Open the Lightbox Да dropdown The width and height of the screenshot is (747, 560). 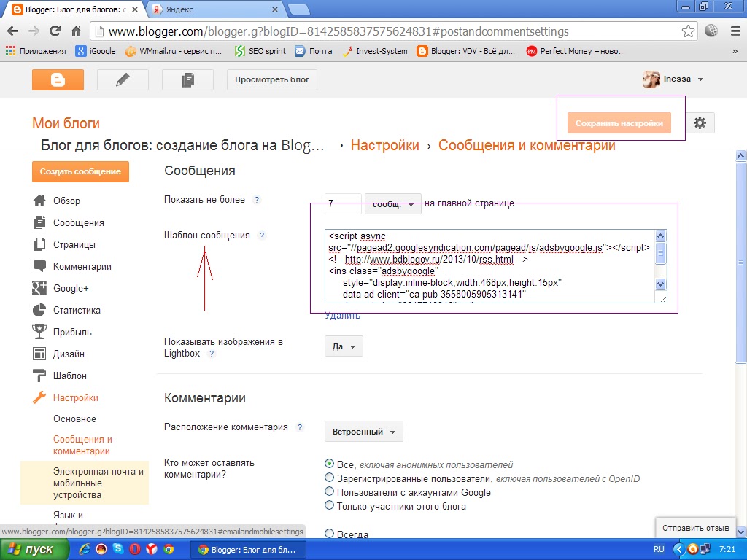[x=344, y=346]
